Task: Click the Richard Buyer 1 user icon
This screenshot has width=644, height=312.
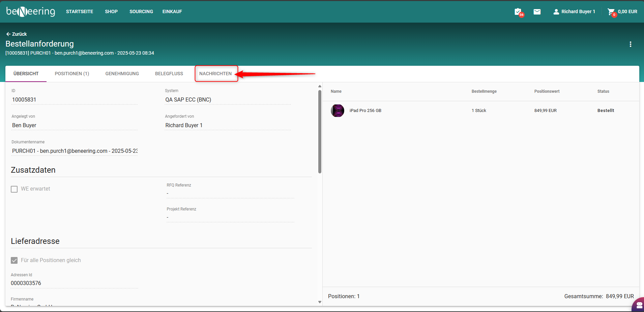Action: coord(556,12)
